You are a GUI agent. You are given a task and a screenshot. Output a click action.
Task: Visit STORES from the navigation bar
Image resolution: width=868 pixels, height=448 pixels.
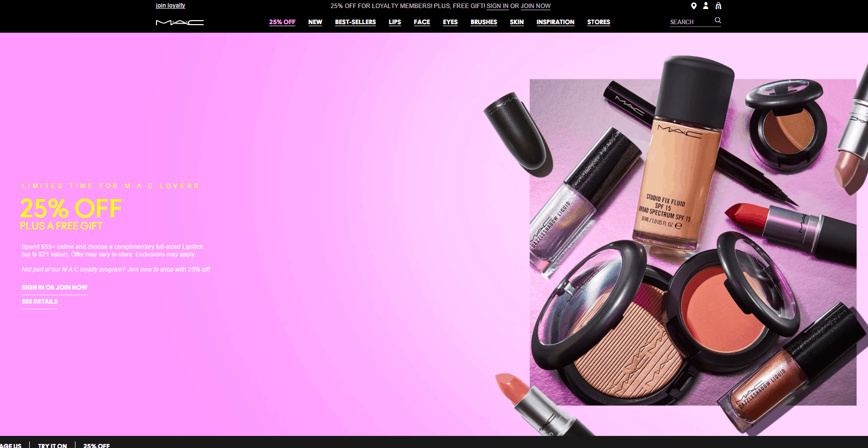599,22
